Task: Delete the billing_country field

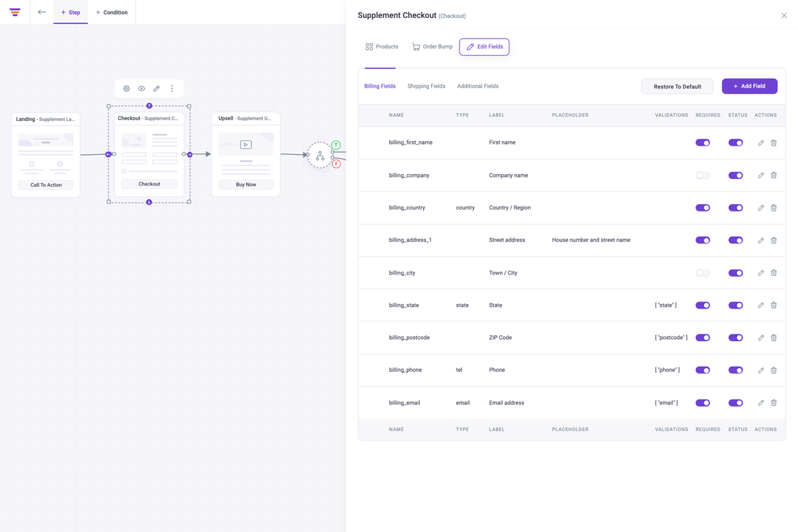Action: point(774,207)
